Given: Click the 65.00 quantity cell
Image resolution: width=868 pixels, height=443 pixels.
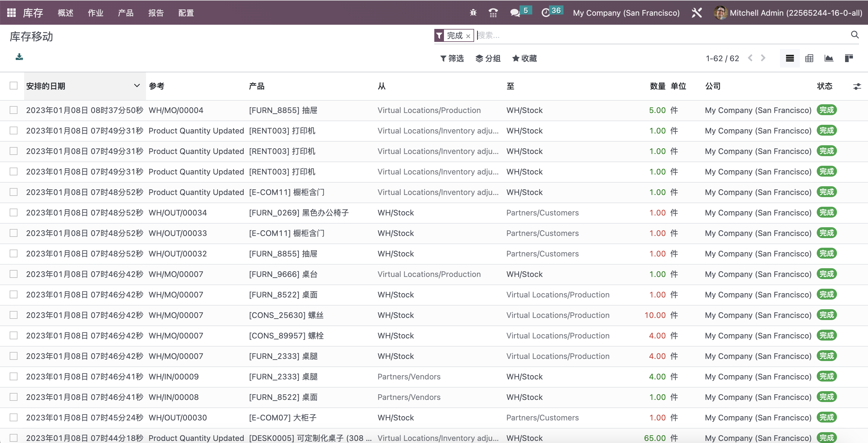Looking at the screenshot, I should [x=655, y=438].
